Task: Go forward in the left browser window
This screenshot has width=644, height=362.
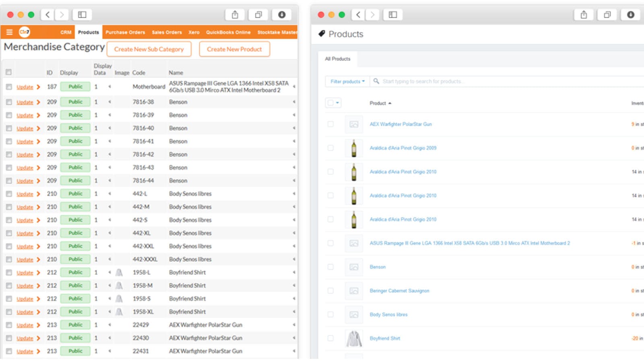Action: tap(62, 15)
